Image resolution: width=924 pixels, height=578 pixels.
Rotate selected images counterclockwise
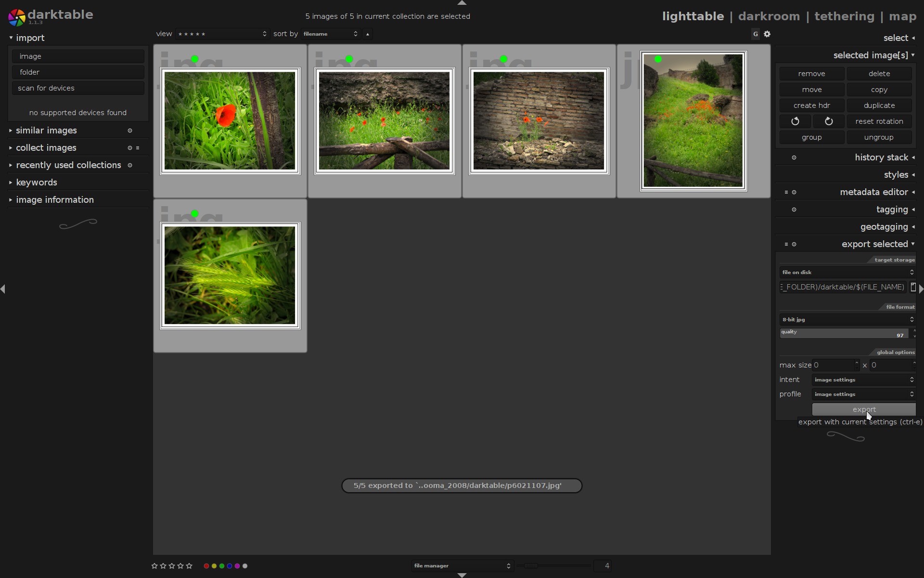[795, 121]
